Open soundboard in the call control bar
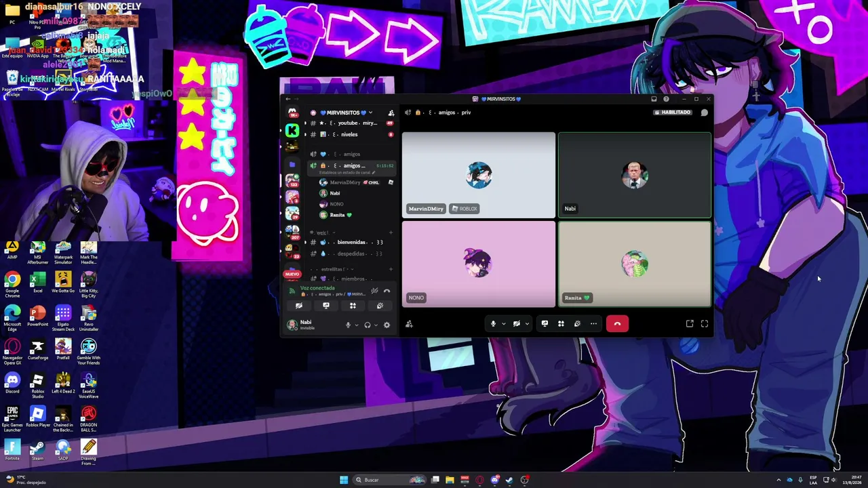The image size is (868, 488). tap(577, 324)
